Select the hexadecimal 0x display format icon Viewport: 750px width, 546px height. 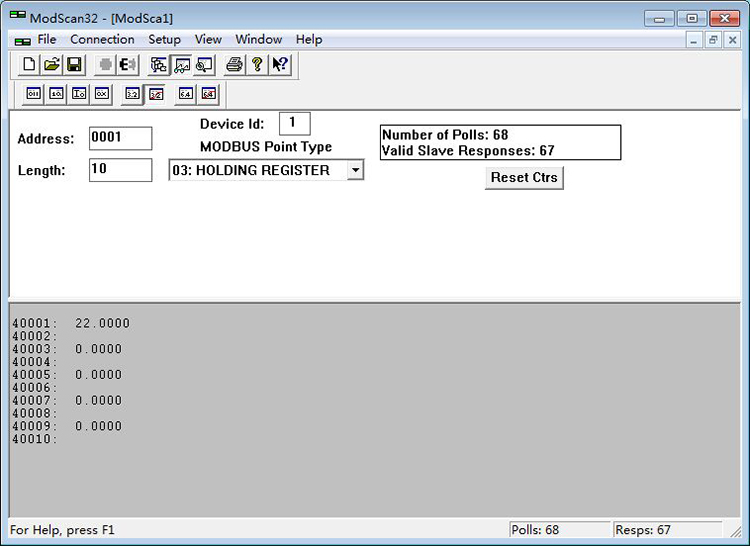(102, 94)
